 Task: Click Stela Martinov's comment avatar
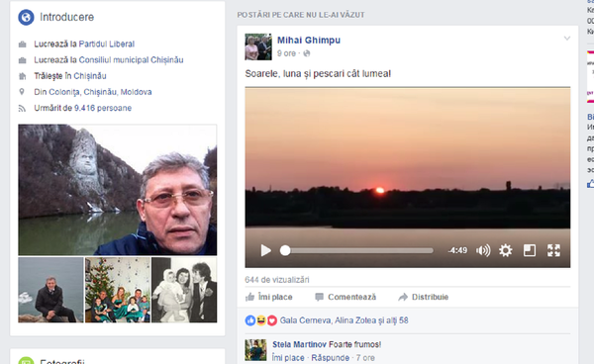pyautogui.click(x=255, y=350)
